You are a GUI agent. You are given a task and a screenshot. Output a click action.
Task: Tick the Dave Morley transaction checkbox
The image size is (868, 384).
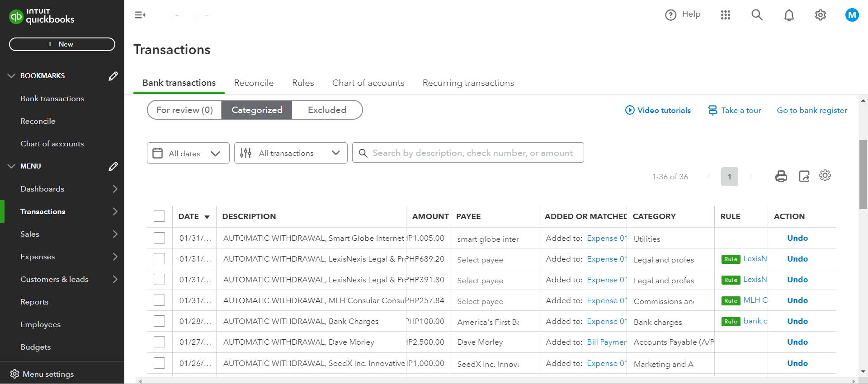coord(159,342)
